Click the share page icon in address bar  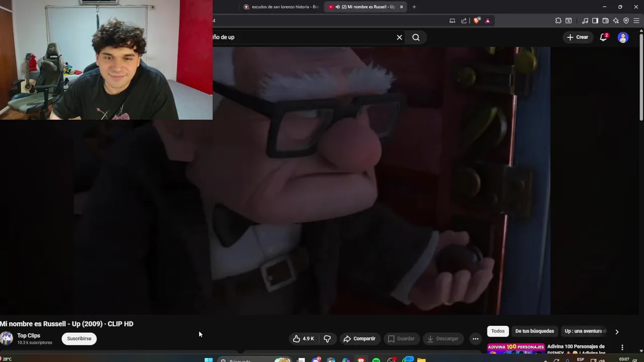click(x=464, y=21)
